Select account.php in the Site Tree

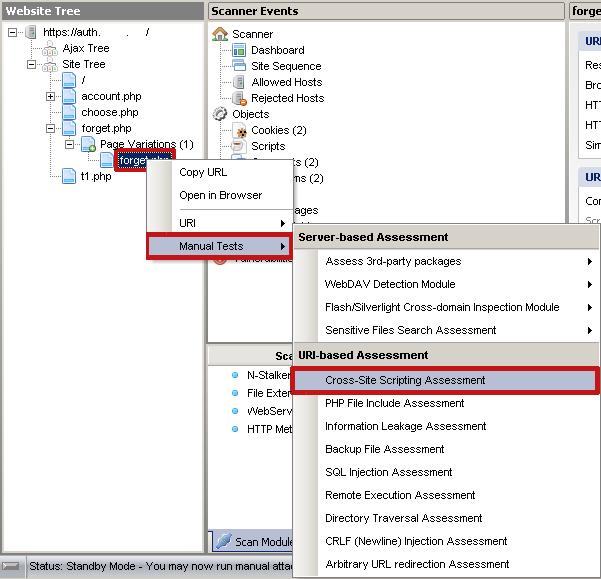pyautogui.click(x=111, y=96)
